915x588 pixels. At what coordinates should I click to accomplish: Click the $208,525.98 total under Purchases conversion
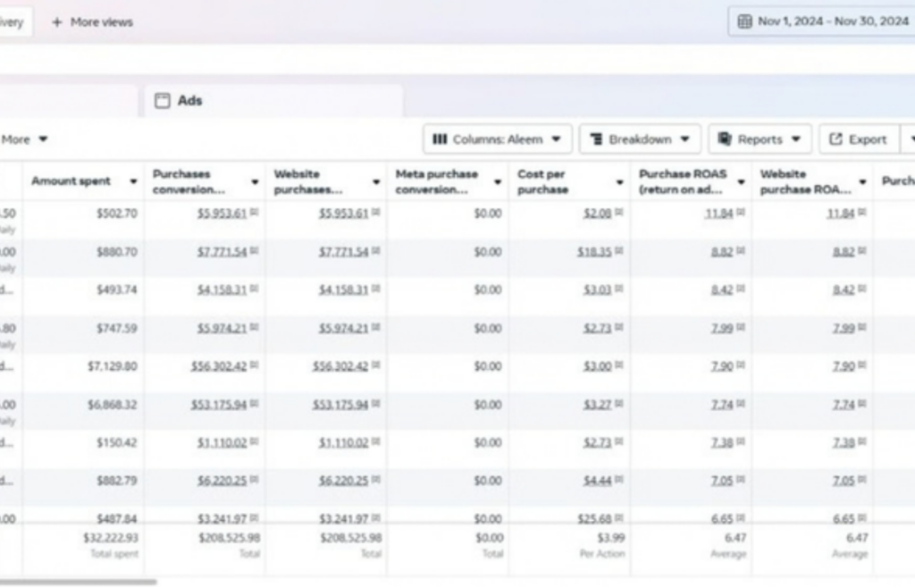230,537
